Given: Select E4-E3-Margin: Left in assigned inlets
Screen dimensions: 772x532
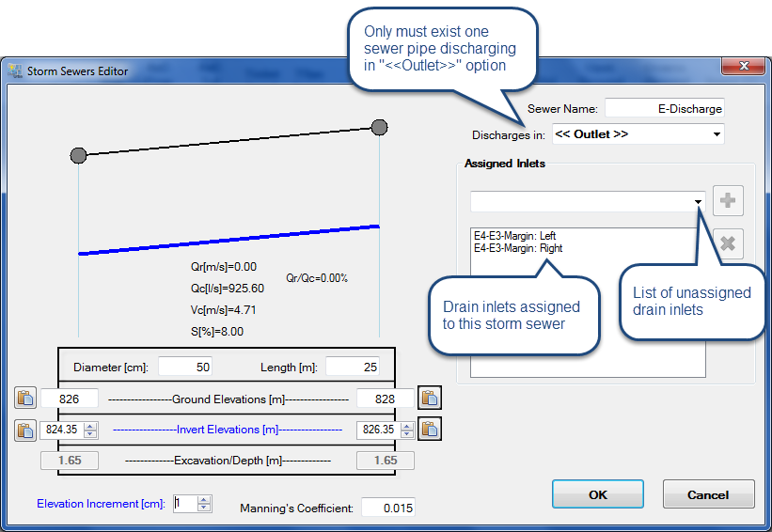Looking at the screenshot, I should tap(517, 236).
